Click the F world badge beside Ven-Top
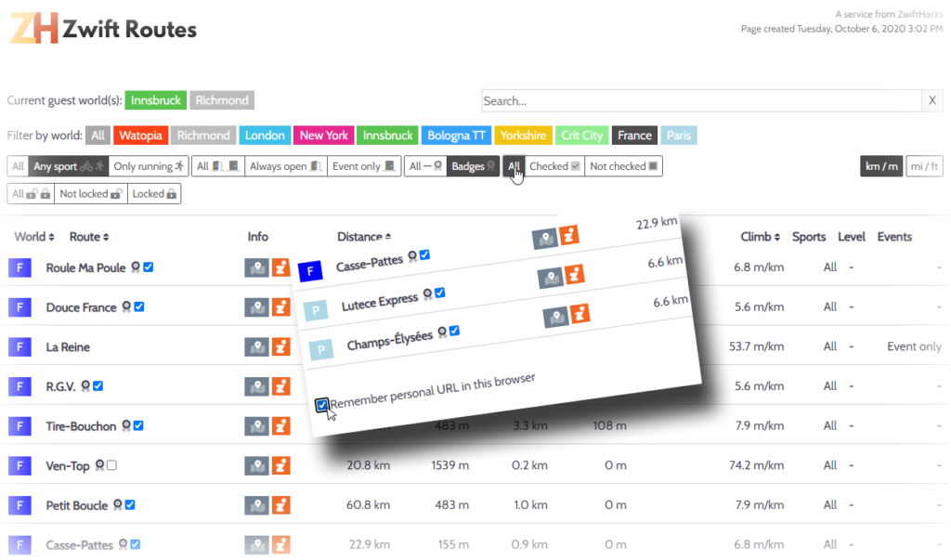Screen dimensions: 951x560 click(20, 466)
